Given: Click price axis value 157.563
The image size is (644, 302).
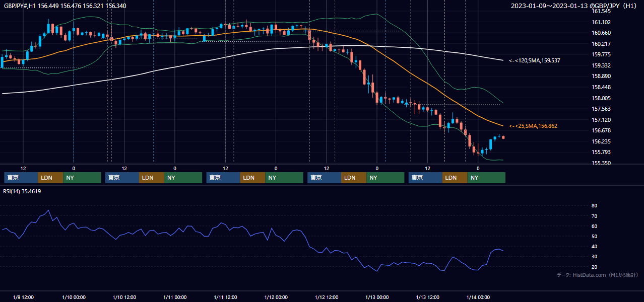Looking at the screenshot, I should point(601,109).
